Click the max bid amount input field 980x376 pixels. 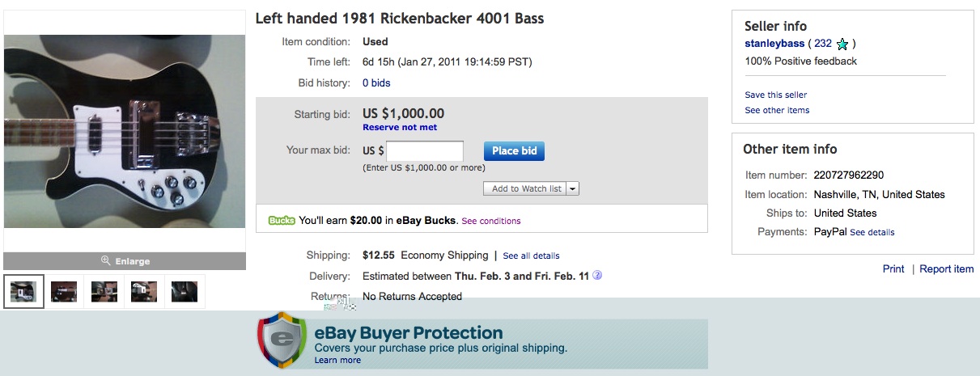click(425, 151)
